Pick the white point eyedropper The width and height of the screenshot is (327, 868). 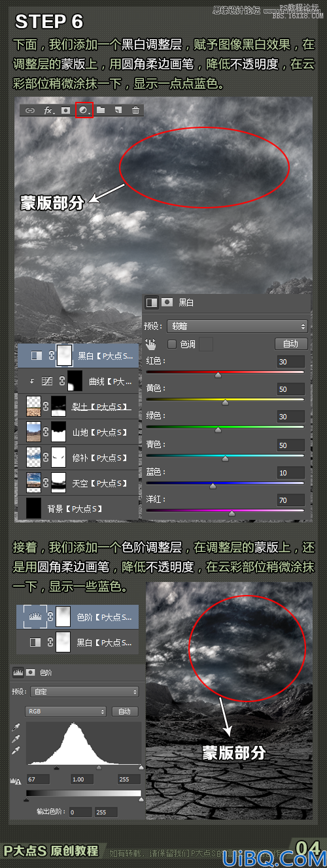(x=17, y=750)
